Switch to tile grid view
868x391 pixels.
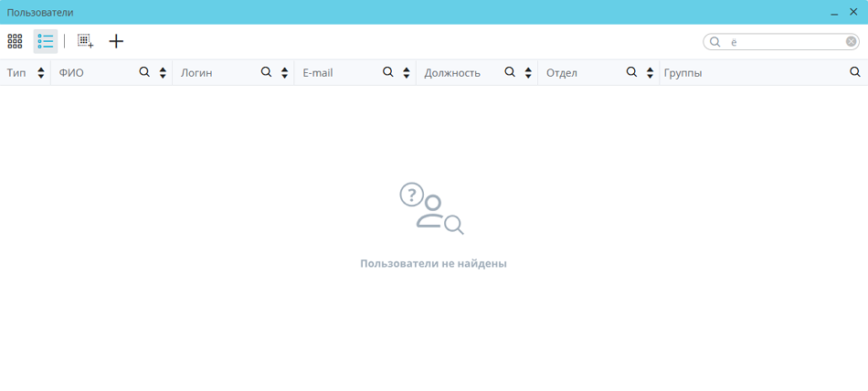(15, 41)
